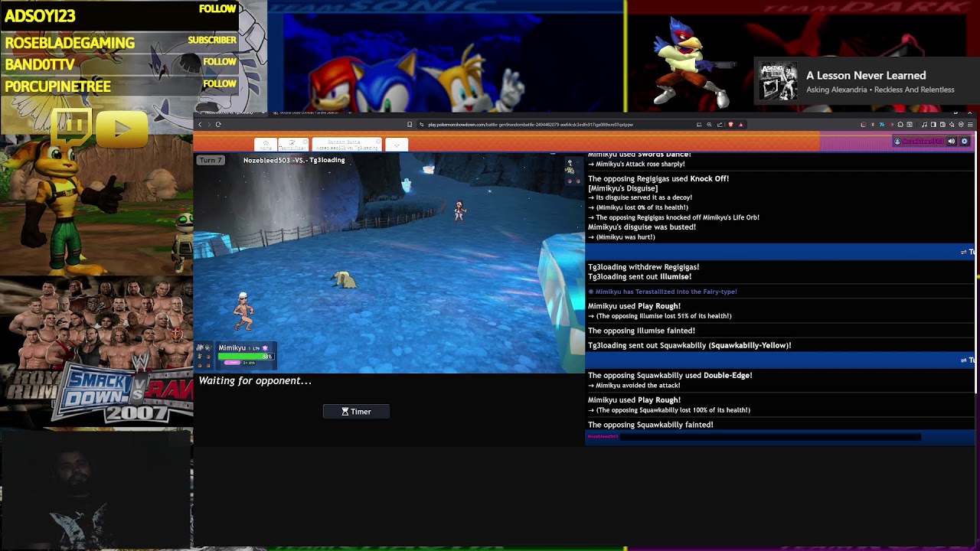The height and width of the screenshot is (551, 980).
Task: Reload the Pokemon Showdown page
Action: click(218, 124)
